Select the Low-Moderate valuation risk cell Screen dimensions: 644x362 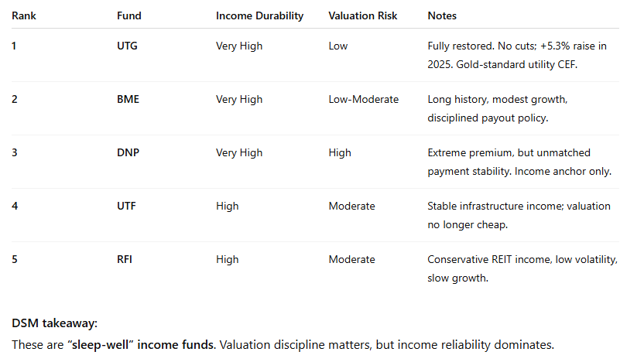point(364,100)
